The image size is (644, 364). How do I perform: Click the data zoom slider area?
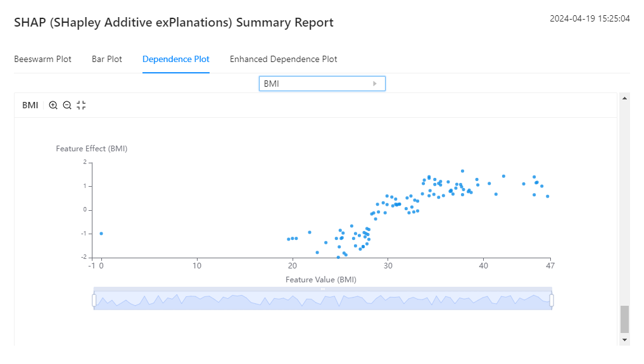(323, 301)
